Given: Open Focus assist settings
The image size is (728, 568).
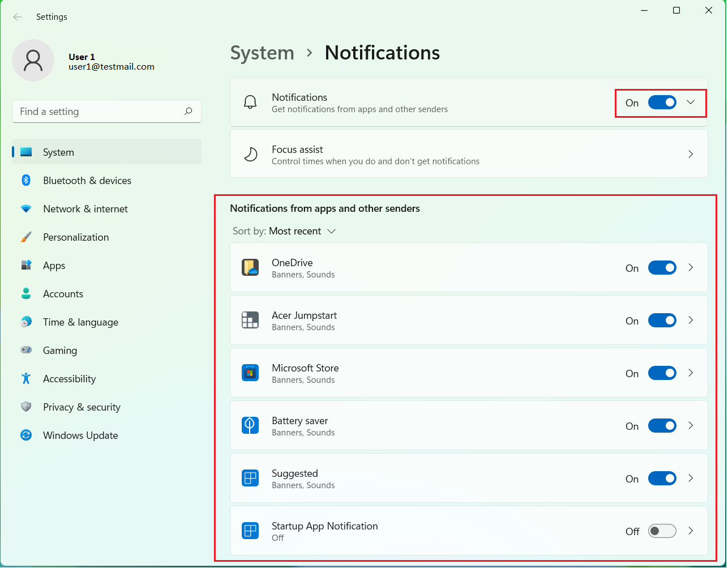Looking at the screenshot, I should (x=468, y=153).
